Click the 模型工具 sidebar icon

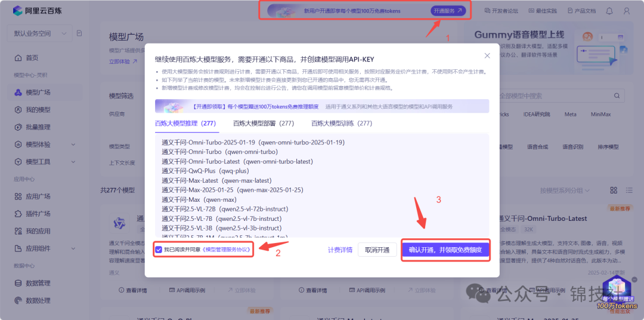tap(18, 162)
